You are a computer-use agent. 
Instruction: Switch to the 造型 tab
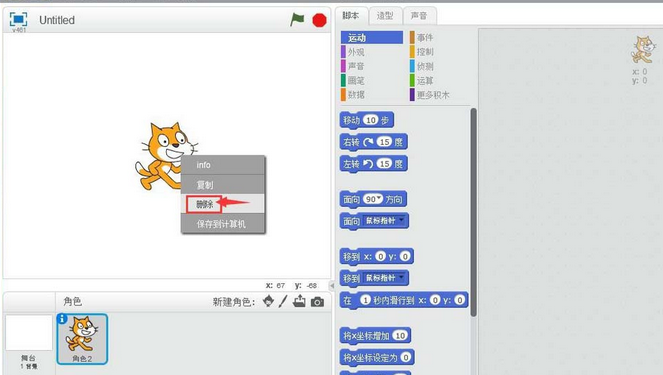385,16
